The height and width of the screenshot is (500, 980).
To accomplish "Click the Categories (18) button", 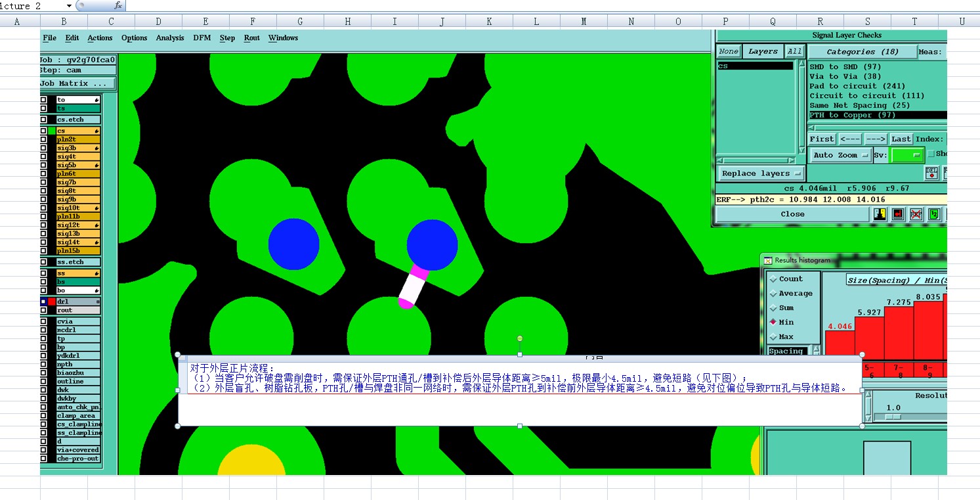I will (863, 52).
